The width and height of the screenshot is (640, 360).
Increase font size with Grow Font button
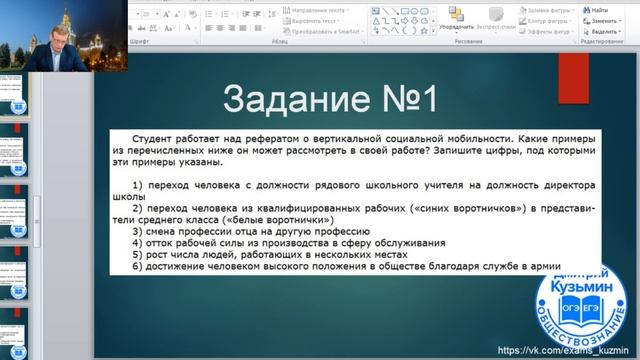pyautogui.click(x=166, y=14)
